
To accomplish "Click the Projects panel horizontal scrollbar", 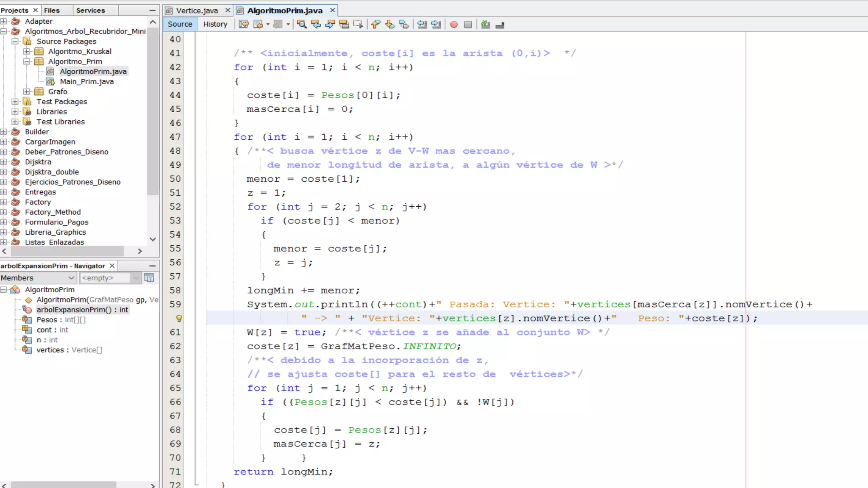I will (x=68, y=251).
